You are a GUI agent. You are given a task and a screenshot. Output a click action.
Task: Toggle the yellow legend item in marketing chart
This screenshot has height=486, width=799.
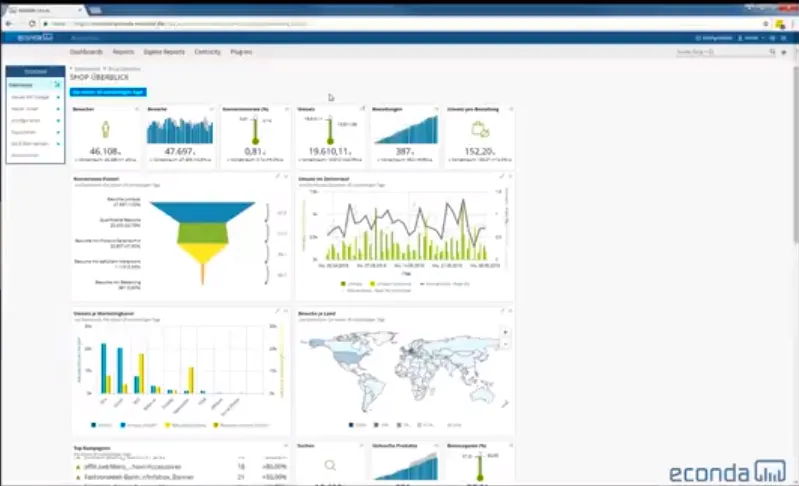point(185,425)
